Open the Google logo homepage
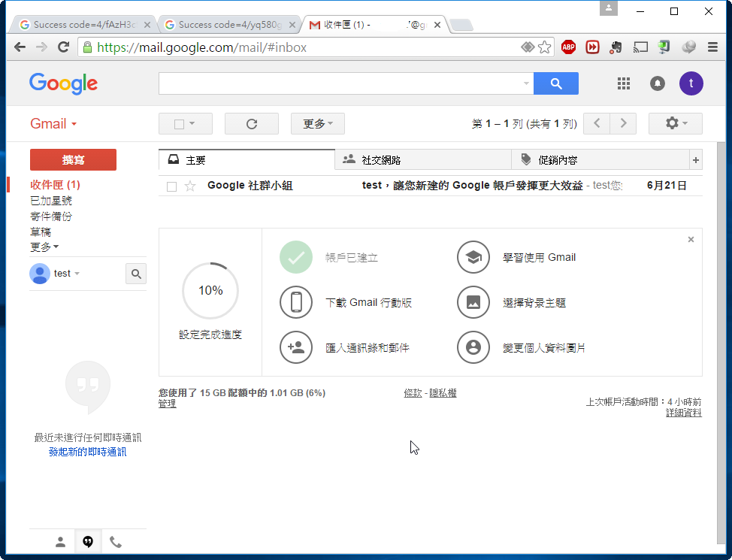This screenshot has width=732, height=560. click(x=63, y=83)
